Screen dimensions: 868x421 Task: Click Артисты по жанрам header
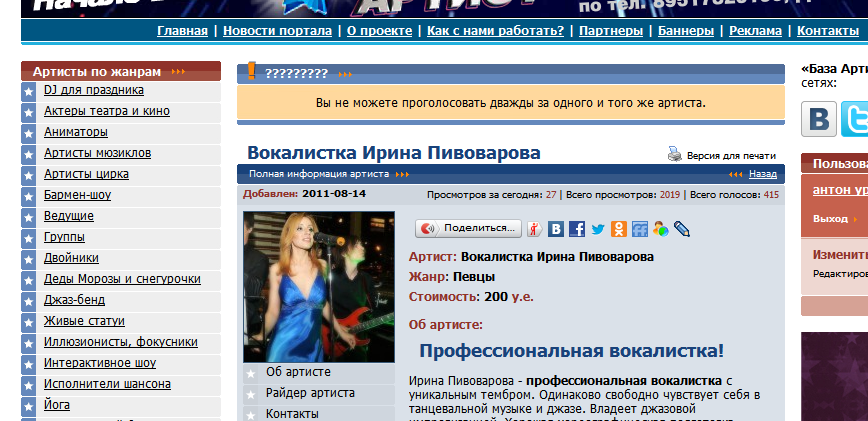coord(121,71)
